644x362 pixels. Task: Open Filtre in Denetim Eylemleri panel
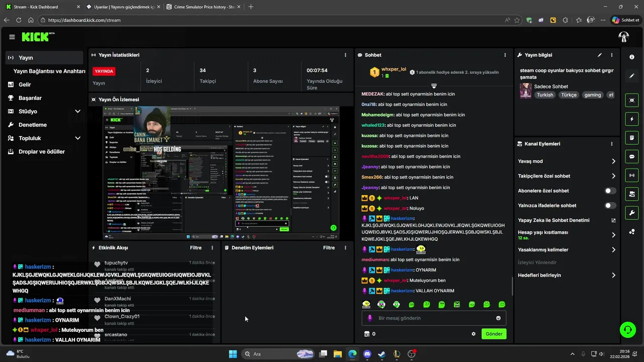click(329, 248)
